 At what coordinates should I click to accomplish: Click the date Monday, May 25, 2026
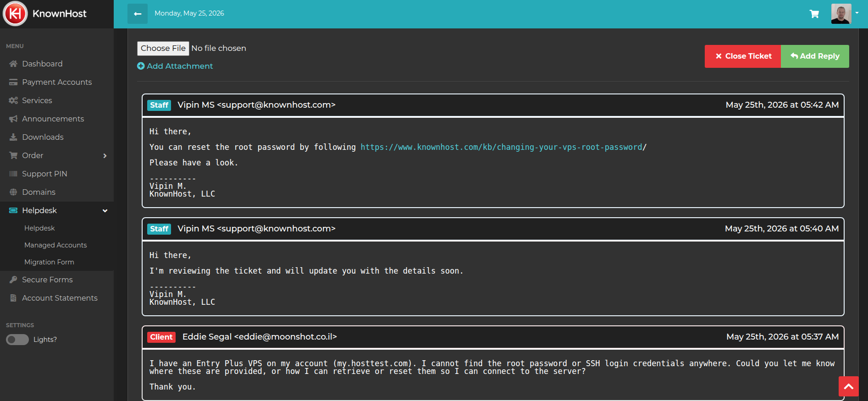point(189,13)
